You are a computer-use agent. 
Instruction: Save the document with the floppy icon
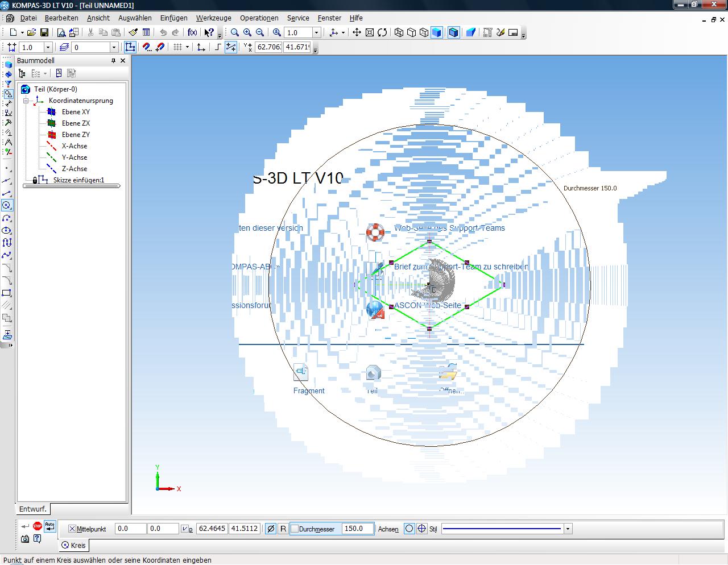(x=44, y=32)
